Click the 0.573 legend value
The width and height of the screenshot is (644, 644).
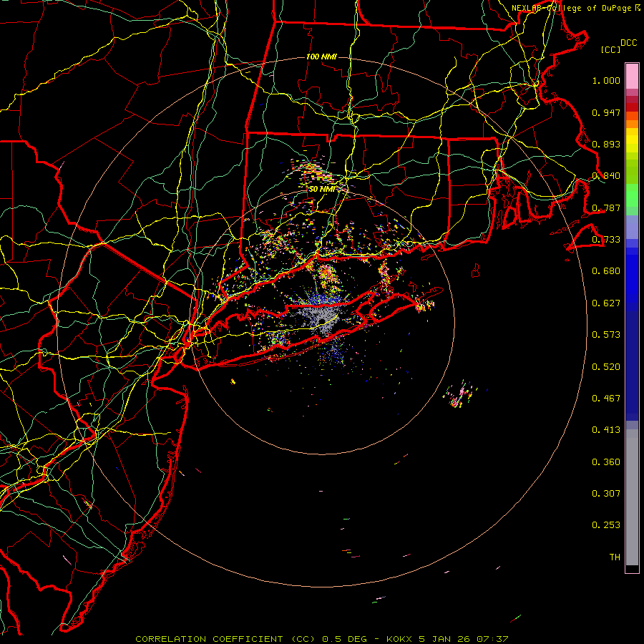pos(606,335)
